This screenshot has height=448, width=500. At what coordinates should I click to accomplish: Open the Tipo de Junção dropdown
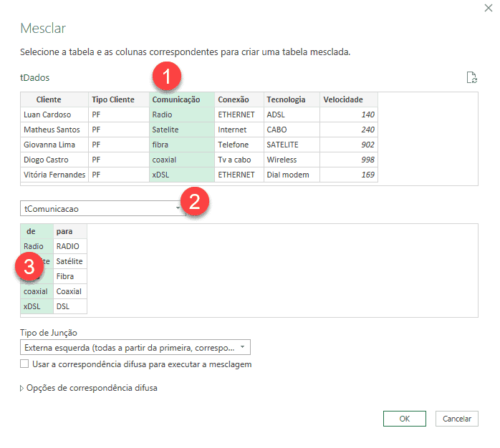[x=135, y=347]
